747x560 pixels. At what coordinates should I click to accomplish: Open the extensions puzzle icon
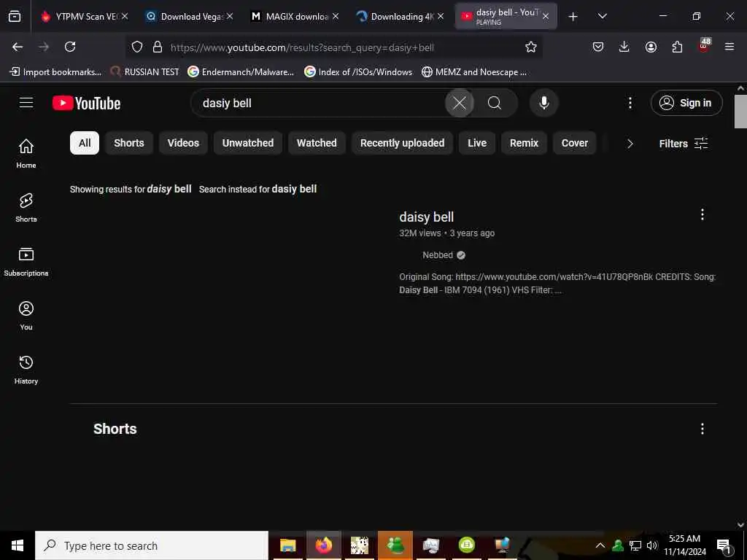pyautogui.click(x=677, y=47)
